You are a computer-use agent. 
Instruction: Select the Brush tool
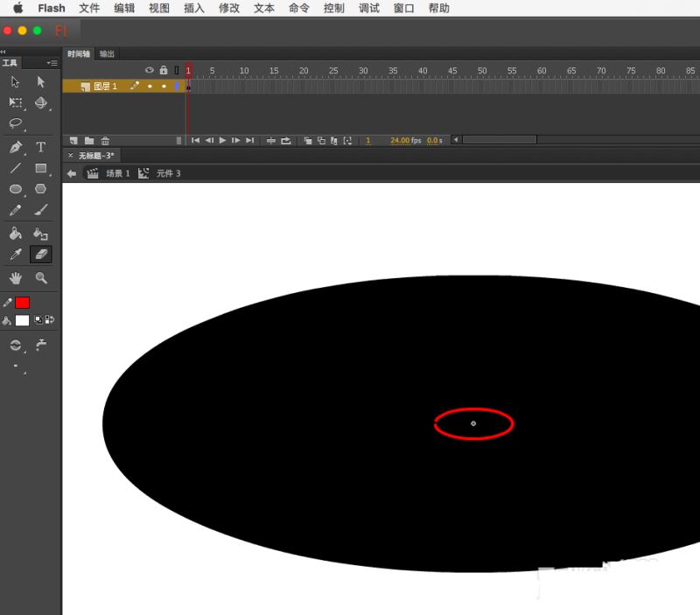coord(41,210)
